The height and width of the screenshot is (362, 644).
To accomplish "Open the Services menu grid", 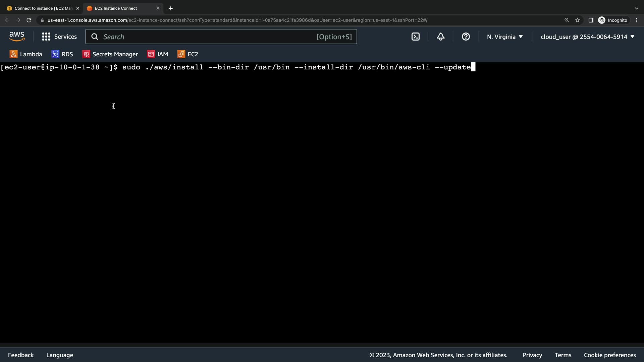I will [59, 37].
